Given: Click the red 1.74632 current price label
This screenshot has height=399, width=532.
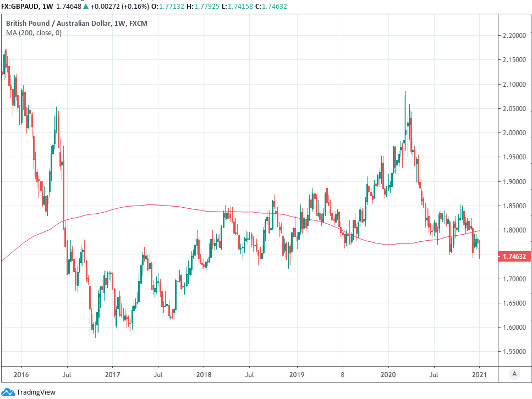Looking at the screenshot, I should tap(514, 256).
